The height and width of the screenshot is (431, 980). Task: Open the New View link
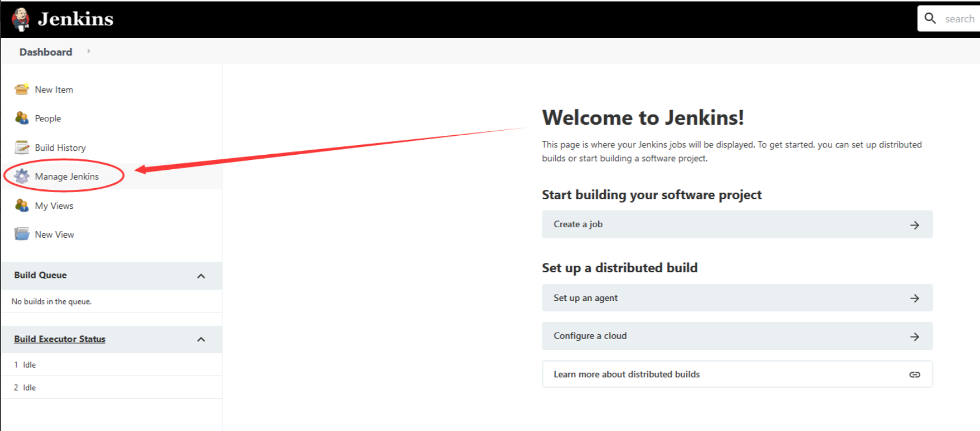click(x=55, y=235)
